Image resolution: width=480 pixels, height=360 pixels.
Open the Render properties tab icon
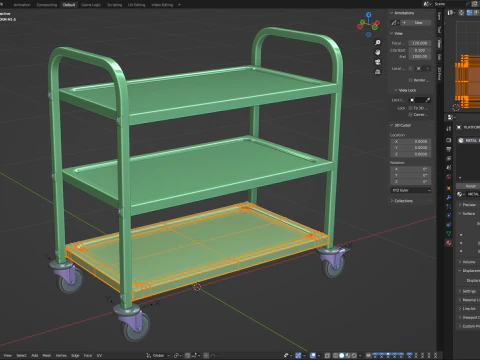point(449,140)
